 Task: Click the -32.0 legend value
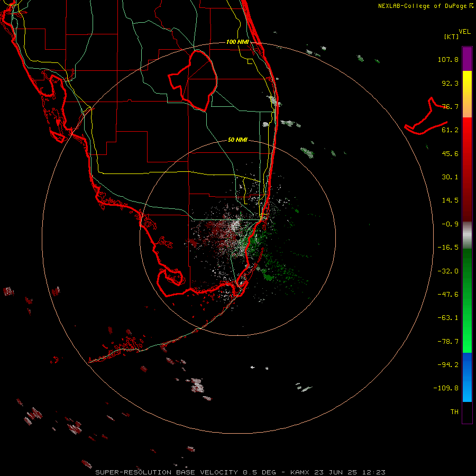[448, 271]
